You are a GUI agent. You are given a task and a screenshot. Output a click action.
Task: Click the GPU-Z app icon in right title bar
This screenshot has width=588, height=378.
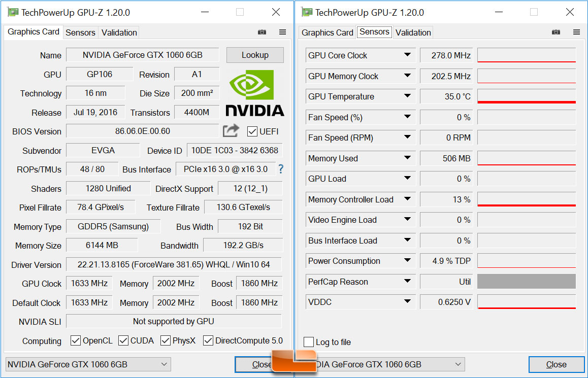point(307,12)
